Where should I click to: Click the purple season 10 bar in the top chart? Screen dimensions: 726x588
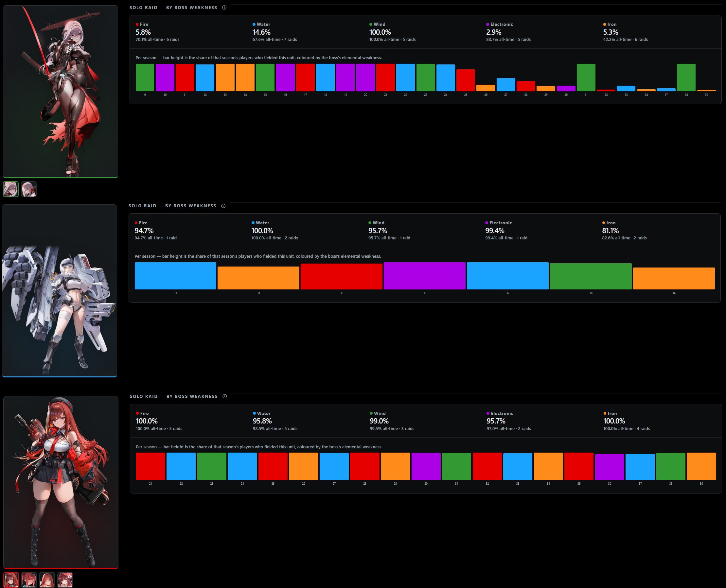pos(165,78)
